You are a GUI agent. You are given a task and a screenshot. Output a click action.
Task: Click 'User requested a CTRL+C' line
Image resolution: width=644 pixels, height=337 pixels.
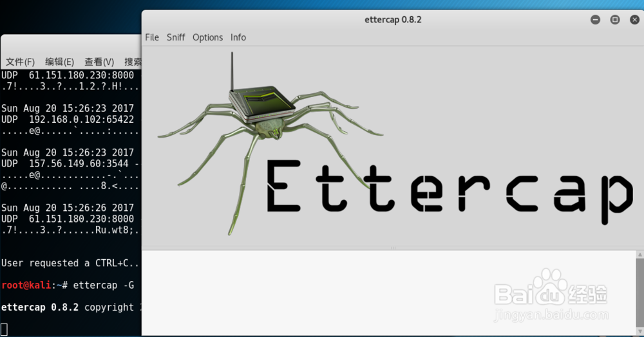click(70, 263)
